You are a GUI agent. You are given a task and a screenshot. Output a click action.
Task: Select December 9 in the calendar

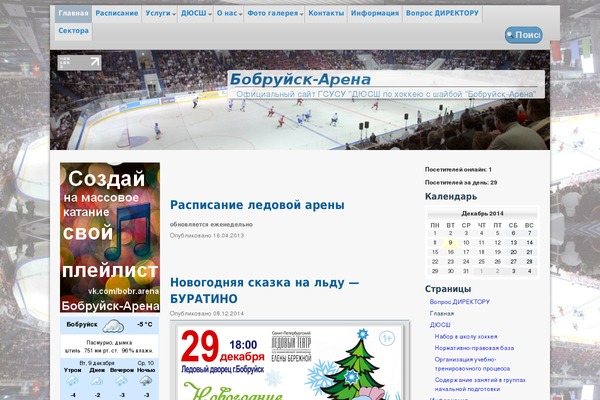point(450,243)
